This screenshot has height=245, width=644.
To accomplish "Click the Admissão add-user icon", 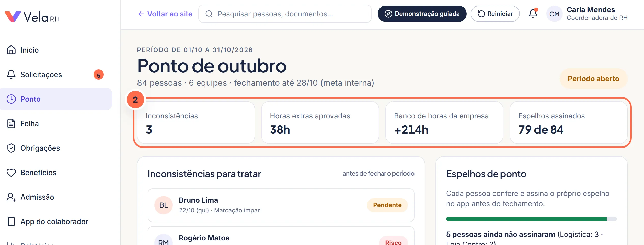I will point(11,197).
